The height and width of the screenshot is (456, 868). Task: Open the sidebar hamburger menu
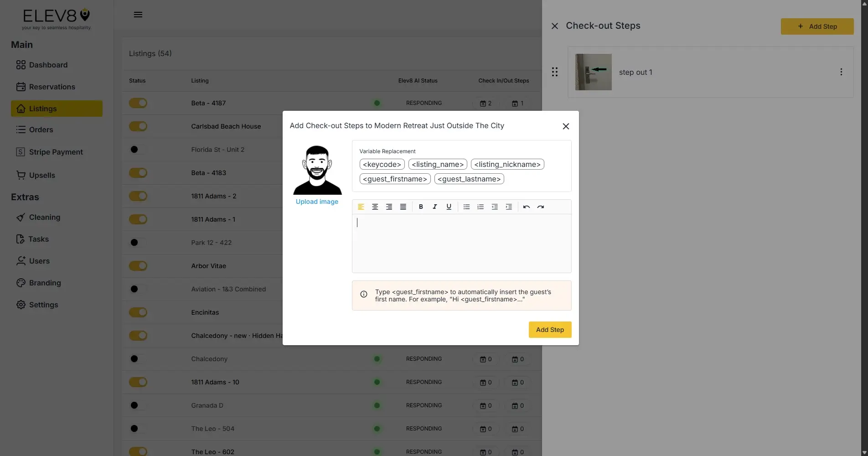click(138, 15)
